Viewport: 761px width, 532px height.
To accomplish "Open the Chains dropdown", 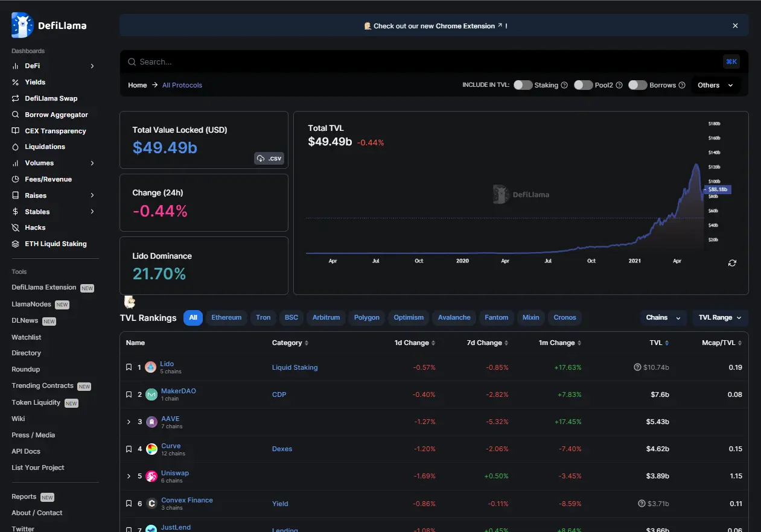I will 663,317.
